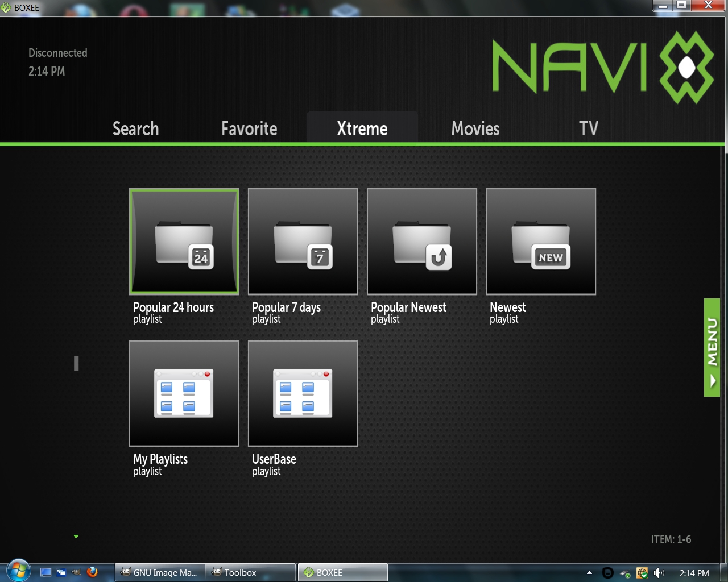Switch to the Search tab
728x582 pixels.
136,128
